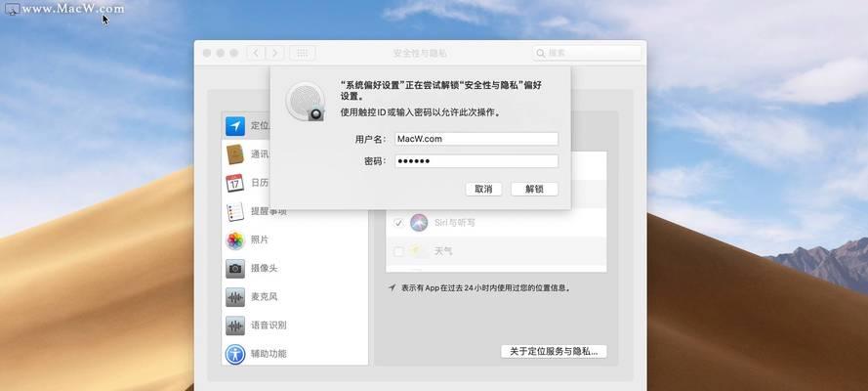
Task: Select 摄像头 text row in sidebar
Action: pyautogui.click(x=264, y=268)
